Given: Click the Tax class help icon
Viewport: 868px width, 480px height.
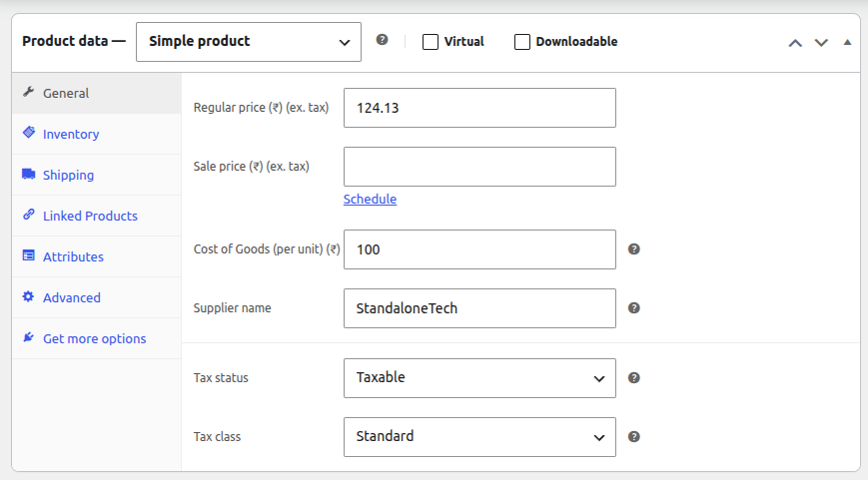Looking at the screenshot, I should (634, 437).
